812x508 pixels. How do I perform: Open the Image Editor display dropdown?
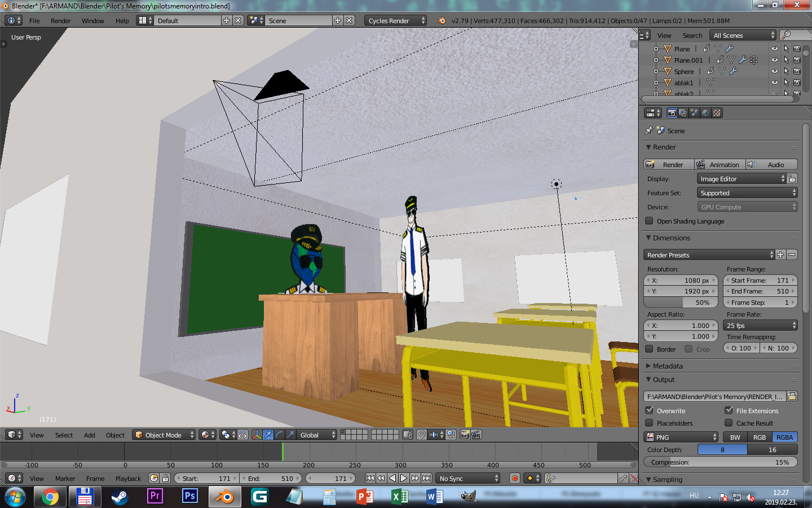(742, 179)
